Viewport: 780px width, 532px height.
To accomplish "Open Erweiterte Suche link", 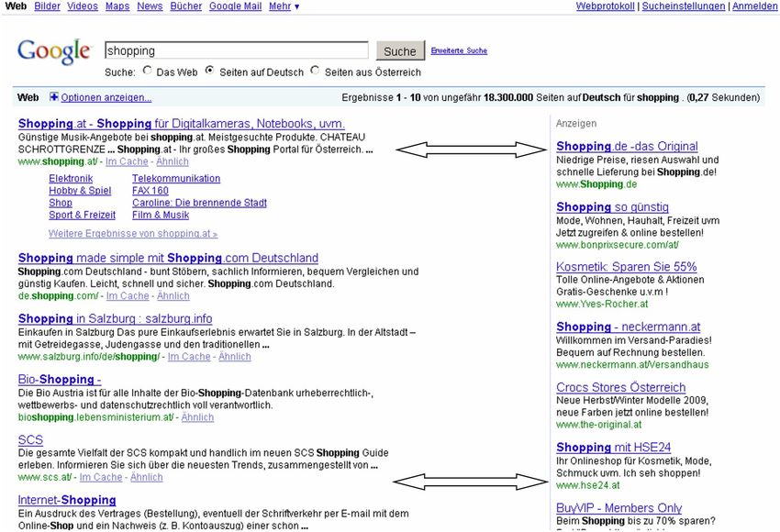I will [x=459, y=51].
